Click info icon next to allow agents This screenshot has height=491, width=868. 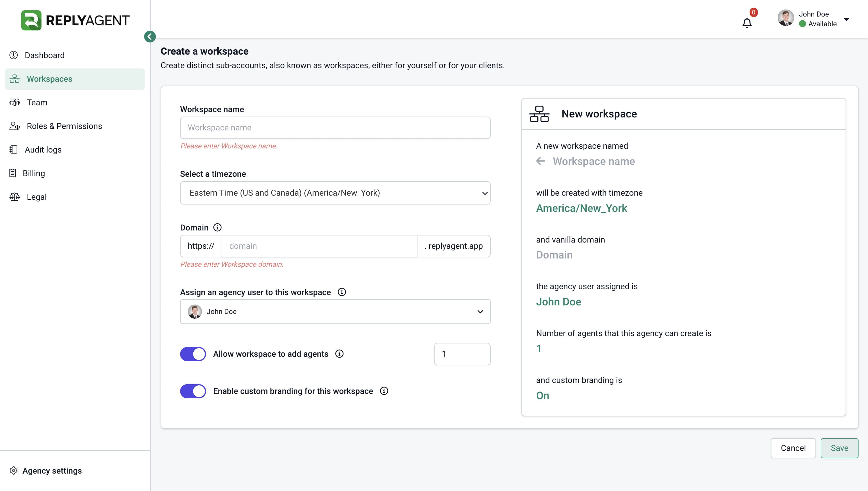pyautogui.click(x=339, y=353)
